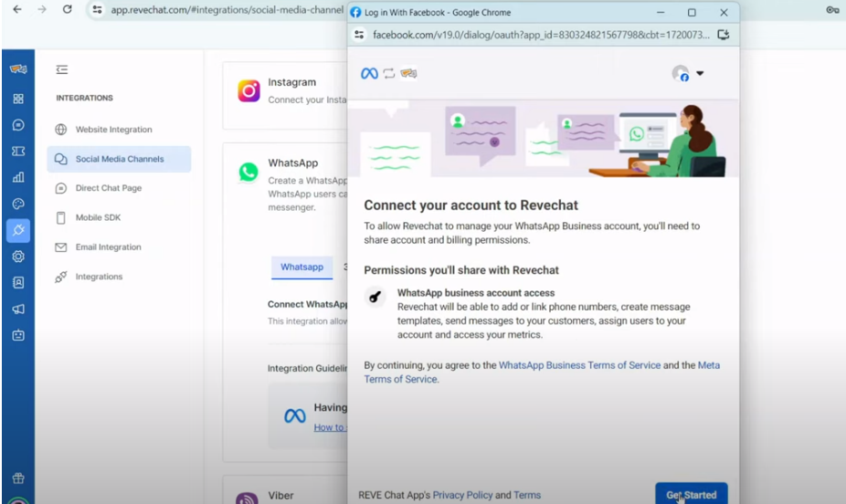
Task: Click the WhatsApp card title
Action: coord(293,163)
